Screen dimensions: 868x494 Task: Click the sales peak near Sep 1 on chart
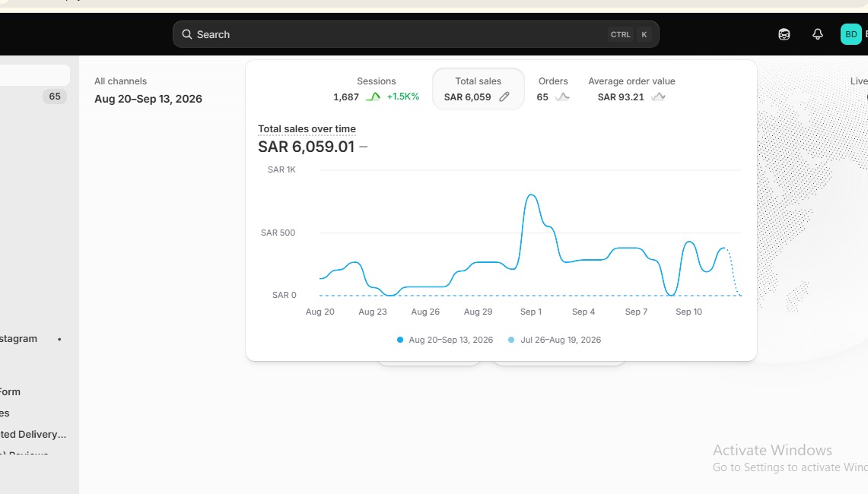(x=532, y=195)
